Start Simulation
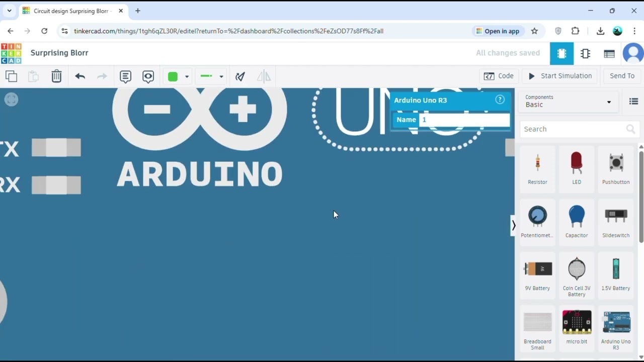This screenshot has height=362, width=644. point(560,76)
